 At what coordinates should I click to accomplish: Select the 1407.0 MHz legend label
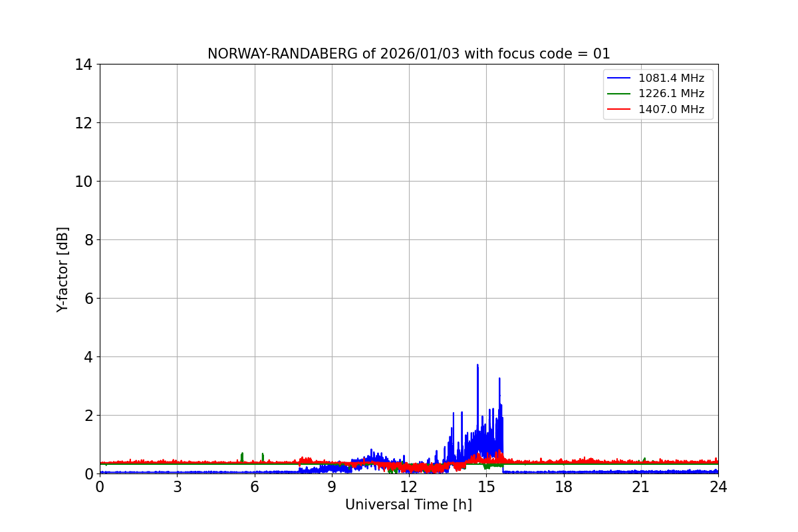click(671, 110)
